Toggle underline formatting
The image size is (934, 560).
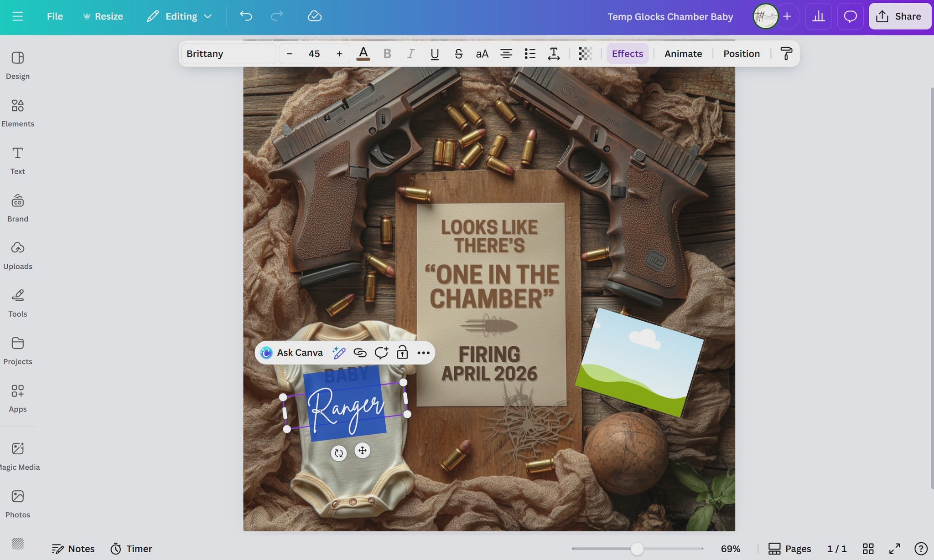pyautogui.click(x=435, y=54)
